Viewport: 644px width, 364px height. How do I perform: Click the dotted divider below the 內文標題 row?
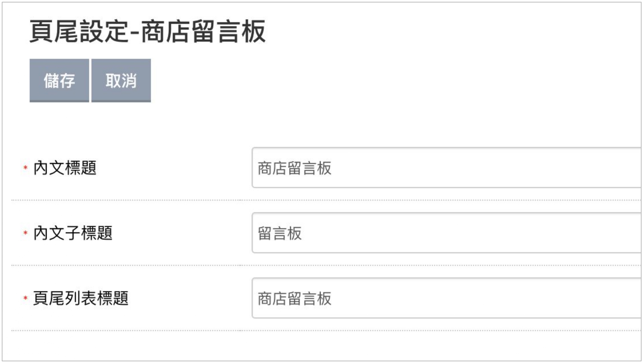tap(326, 200)
